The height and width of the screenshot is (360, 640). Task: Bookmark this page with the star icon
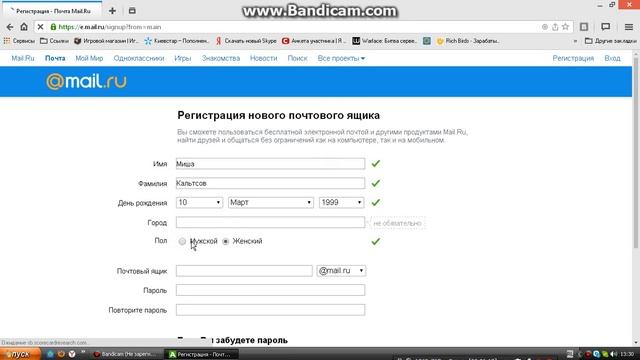click(565, 27)
